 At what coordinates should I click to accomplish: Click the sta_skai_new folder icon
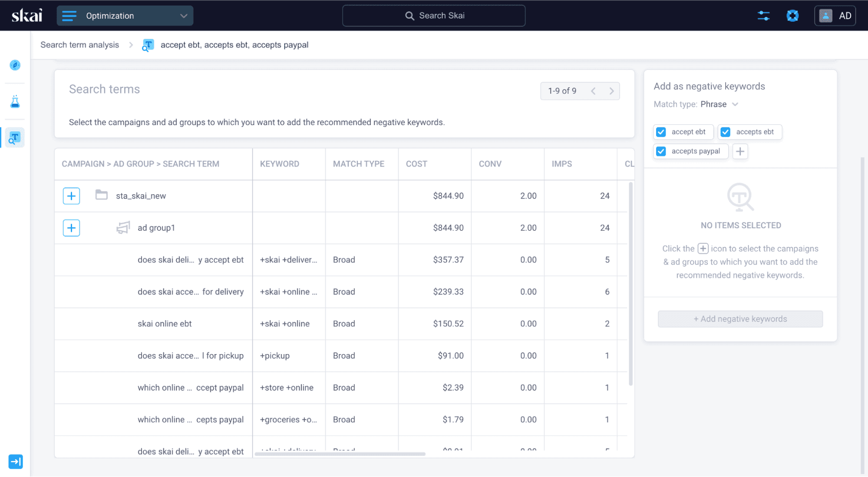[101, 195]
